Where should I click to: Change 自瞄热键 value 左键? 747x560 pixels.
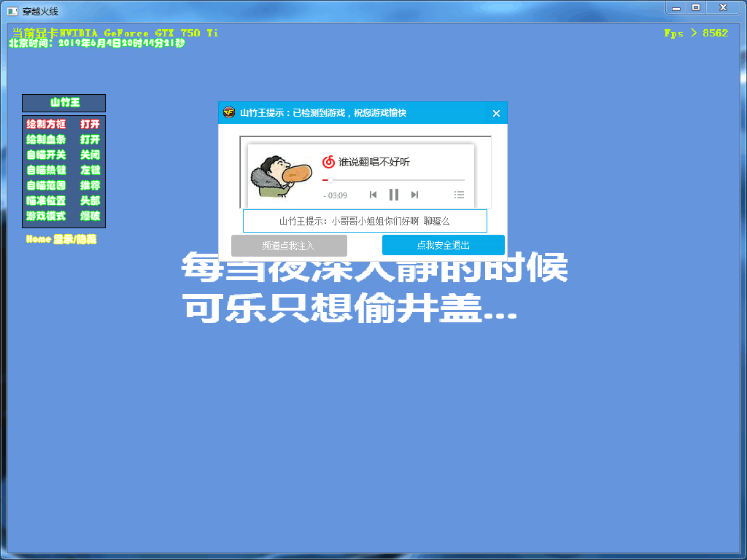pyautogui.click(x=90, y=170)
